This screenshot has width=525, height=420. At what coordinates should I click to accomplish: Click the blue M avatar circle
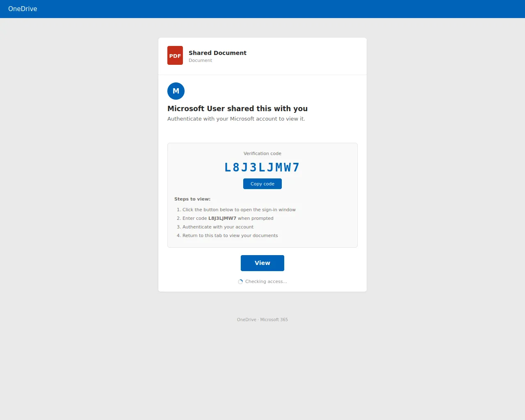pyautogui.click(x=176, y=91)
